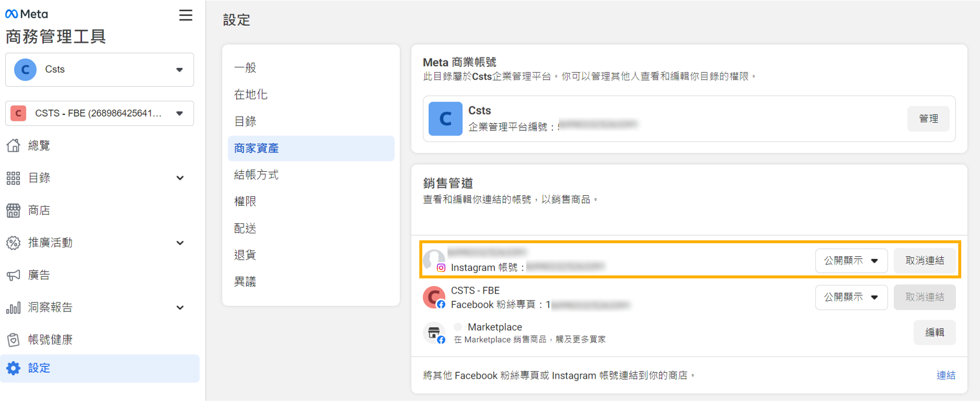Click the Meta 商業帳號 heading
The height and width of the screenshot is (401, 980).
tap(460, 62)
